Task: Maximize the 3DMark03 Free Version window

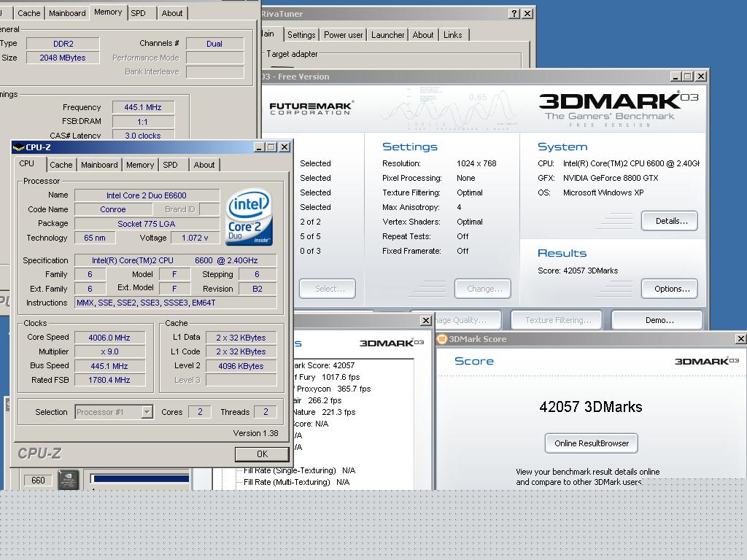Action: coord(688,76)
